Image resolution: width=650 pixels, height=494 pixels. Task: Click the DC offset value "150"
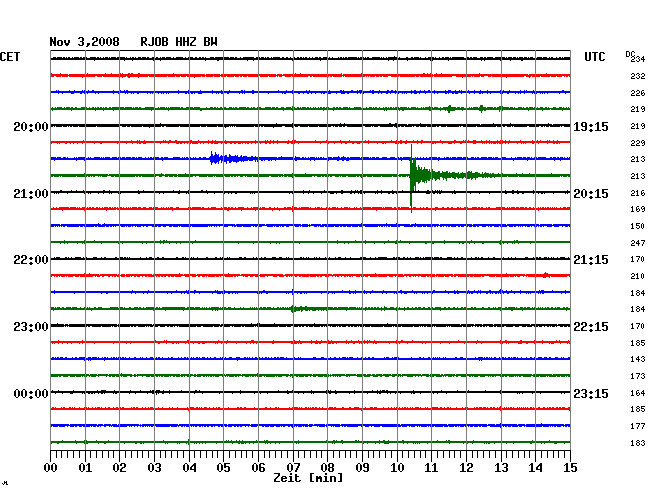tap(638, 226)
